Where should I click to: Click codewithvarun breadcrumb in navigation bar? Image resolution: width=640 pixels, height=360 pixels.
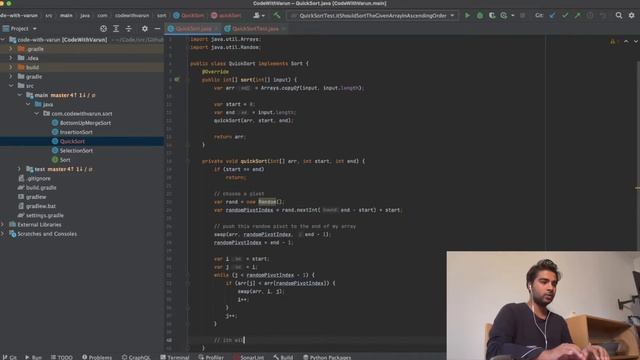point(131,16)
